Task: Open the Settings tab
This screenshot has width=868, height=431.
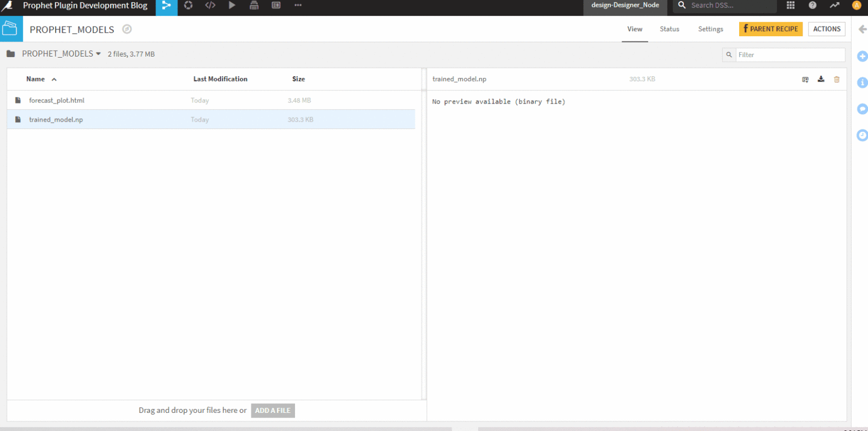Action: (710, 29)
